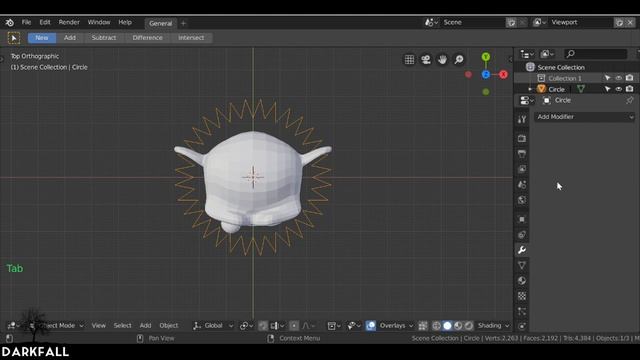Click the zoom magnifier viewport icon
The height and width of the screenshot is (360, 640).
pyautogui.click(x=459, y=60)
